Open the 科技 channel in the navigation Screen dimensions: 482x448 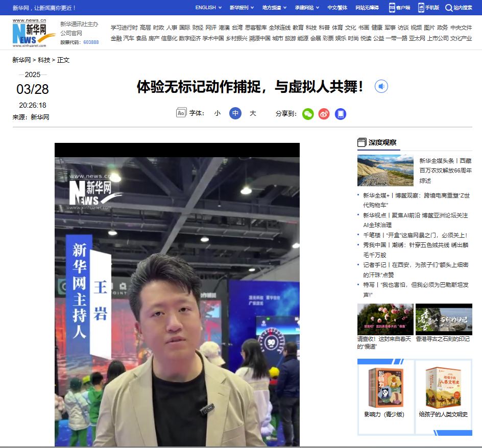[x=311, y=28]
